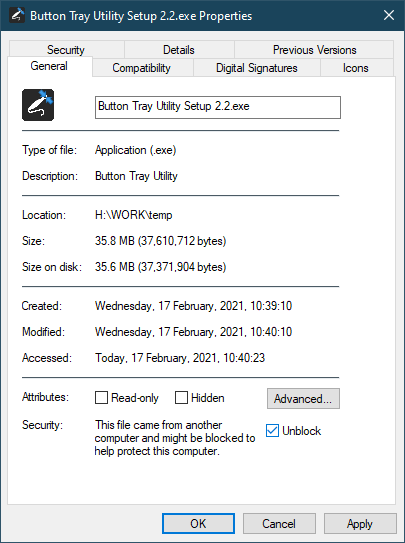This screenshot has width=405, height=543.
Task: Confirm changes with the OK button
Action: click(x=198, y=524)
